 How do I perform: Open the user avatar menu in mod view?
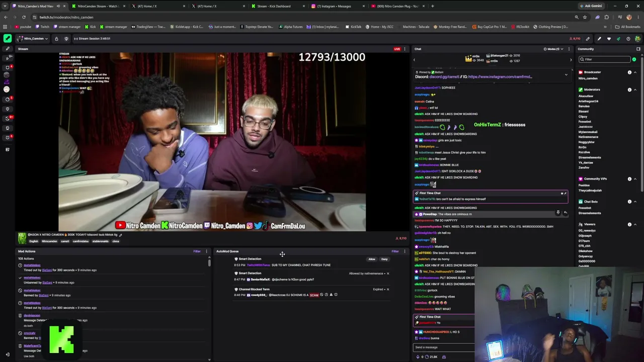pyautogui.click(x=638, y=39)
